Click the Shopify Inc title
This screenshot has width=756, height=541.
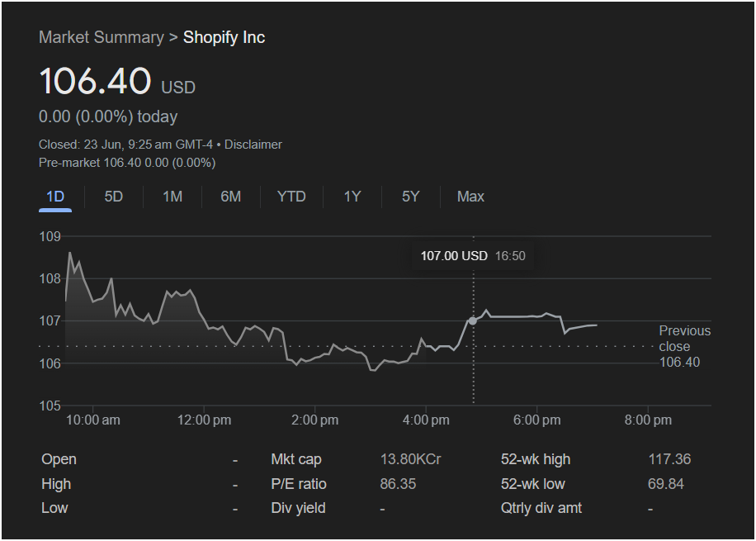click(224, 37)
